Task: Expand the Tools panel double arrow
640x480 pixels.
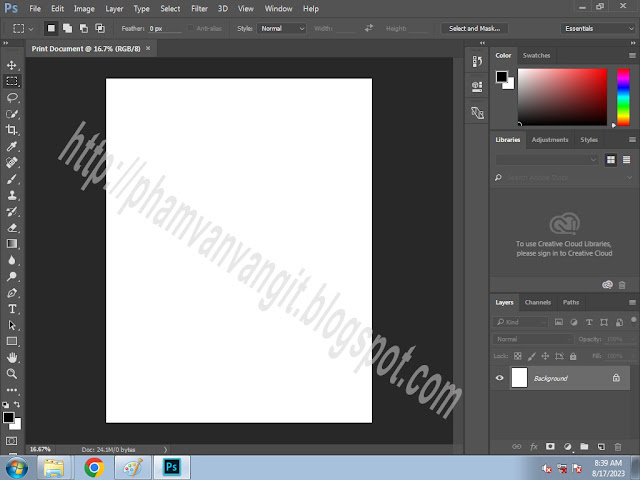Action: [x=6, y=42]
